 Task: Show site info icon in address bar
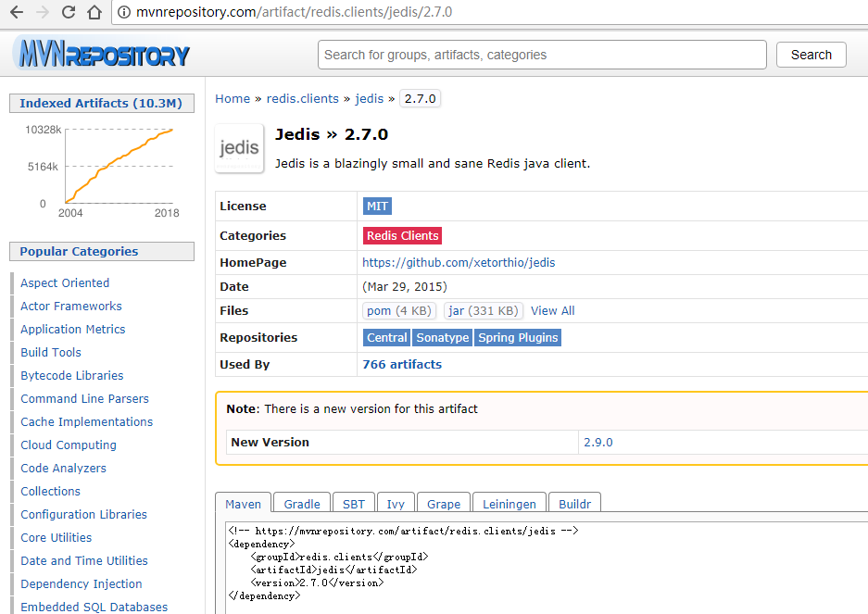tap(124, 12)
